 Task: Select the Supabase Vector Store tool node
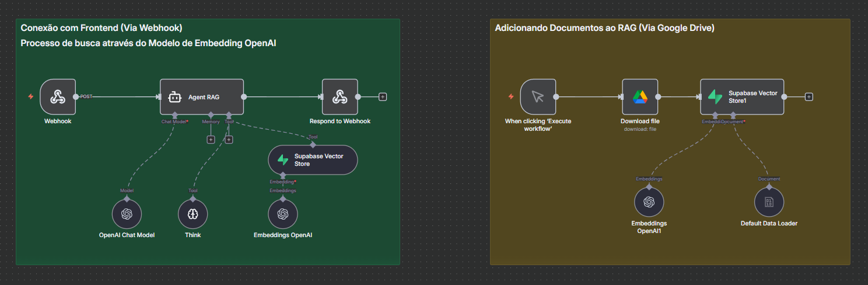(x=313, y=160)
